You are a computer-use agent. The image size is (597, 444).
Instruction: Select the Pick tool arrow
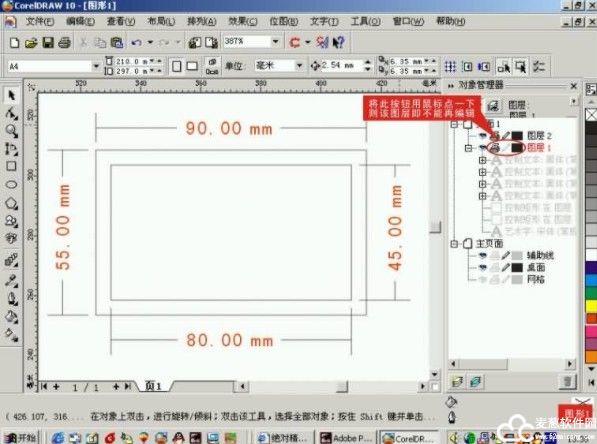point(11,95)
